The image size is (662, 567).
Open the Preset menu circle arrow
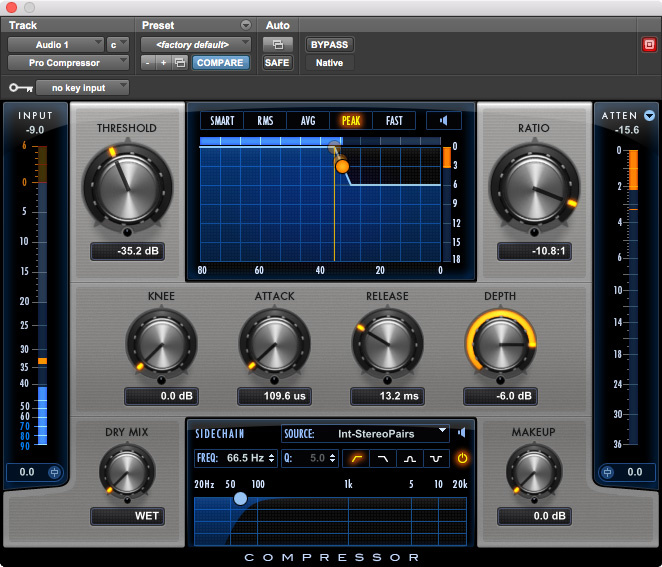pos(246,25)
